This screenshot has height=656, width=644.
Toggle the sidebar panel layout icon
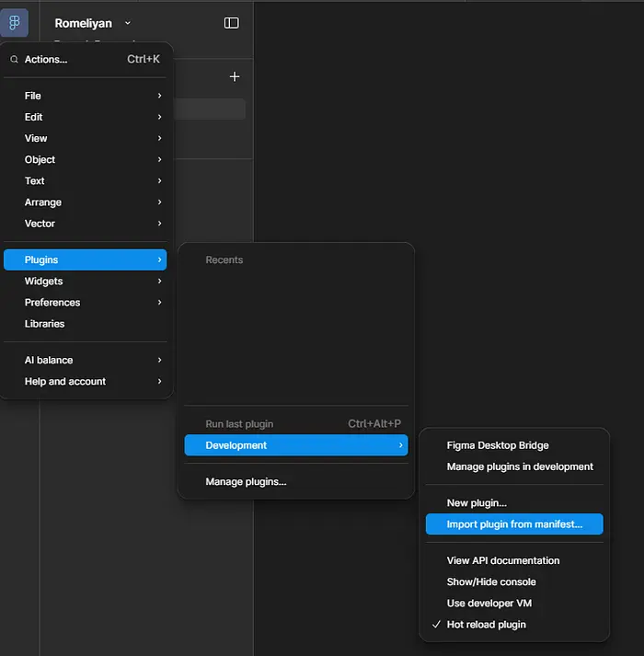point(232,23)
